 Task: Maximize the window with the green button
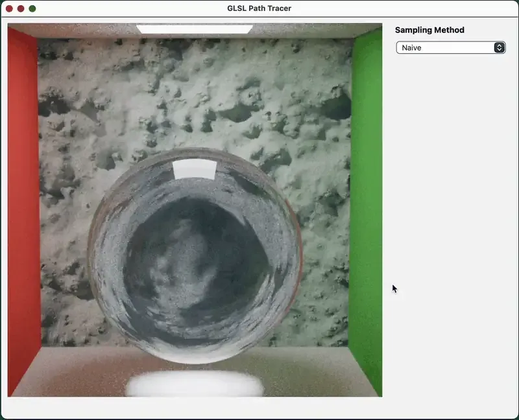tap(32, 8)
